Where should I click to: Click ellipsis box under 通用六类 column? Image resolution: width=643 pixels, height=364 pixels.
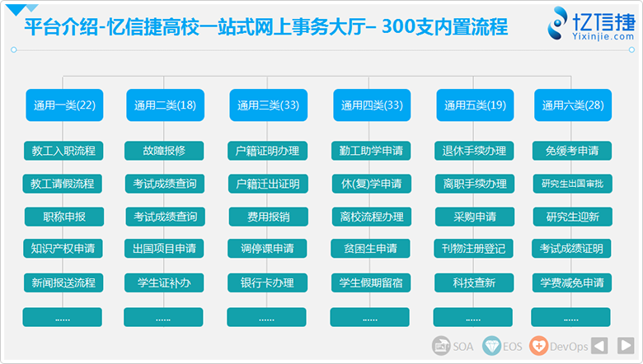click(x=570, y=317)
